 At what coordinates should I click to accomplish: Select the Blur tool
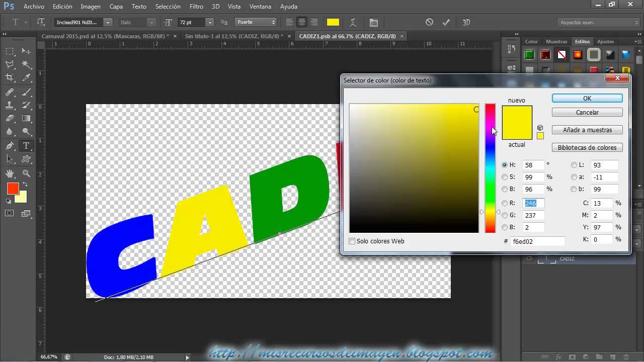[10, 132]
